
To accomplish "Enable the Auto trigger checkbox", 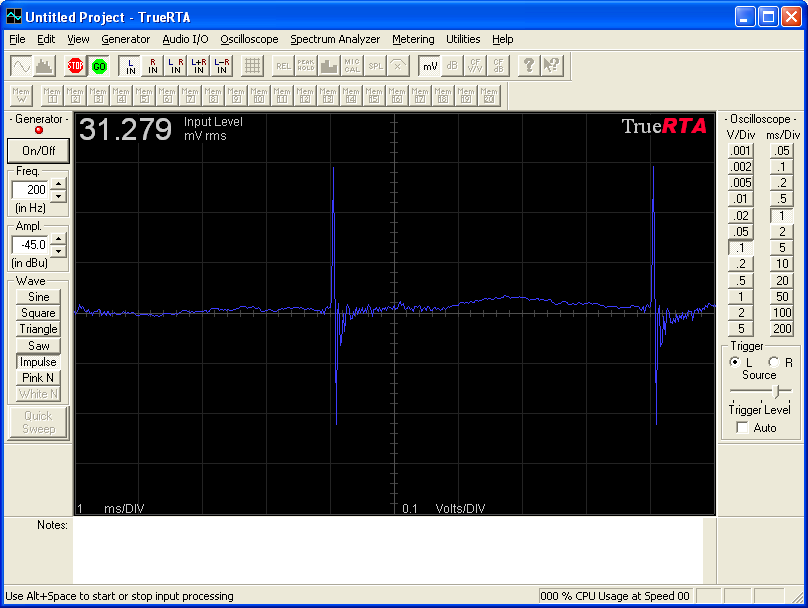I will (x=742, y=428).
